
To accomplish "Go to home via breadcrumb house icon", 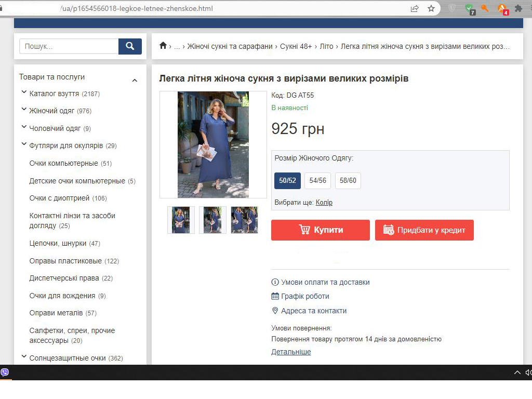I will [x=163, y=46].
